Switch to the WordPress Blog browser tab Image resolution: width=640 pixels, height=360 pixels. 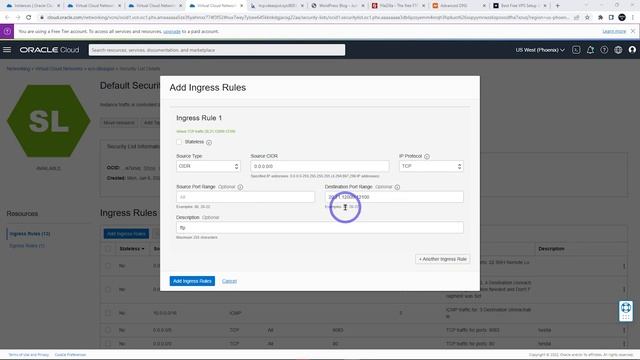click(338, 6)
